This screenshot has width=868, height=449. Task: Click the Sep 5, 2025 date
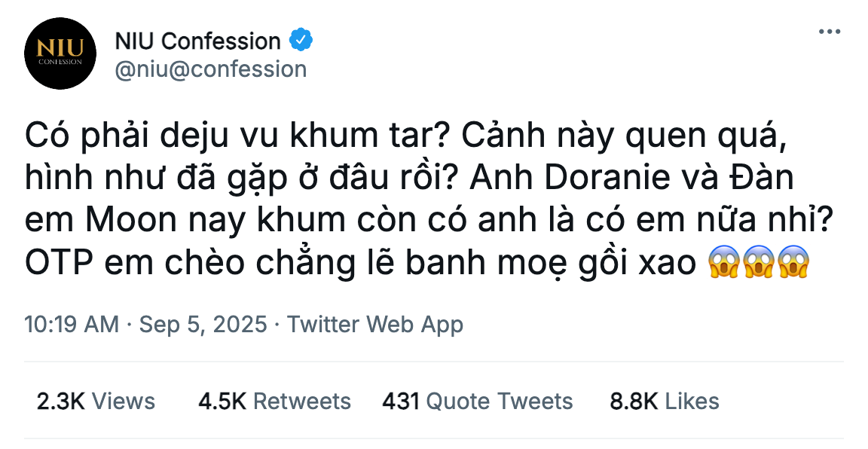tap(203, 325)
